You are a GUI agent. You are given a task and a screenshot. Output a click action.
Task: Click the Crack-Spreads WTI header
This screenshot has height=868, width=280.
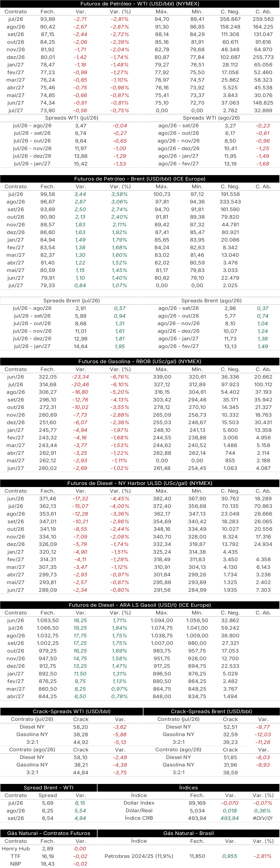[x=72, y=711]
